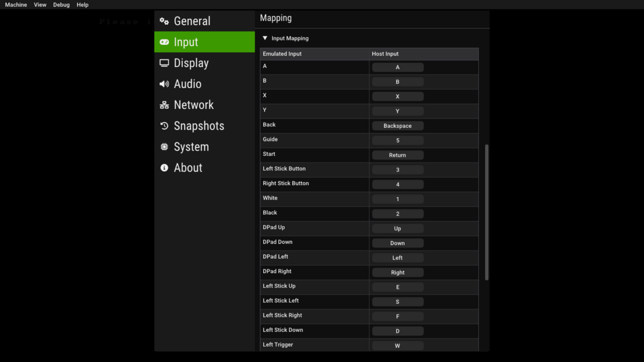Open the Debug menu
This screenshot has height=362, width=644.
point(61,5)
